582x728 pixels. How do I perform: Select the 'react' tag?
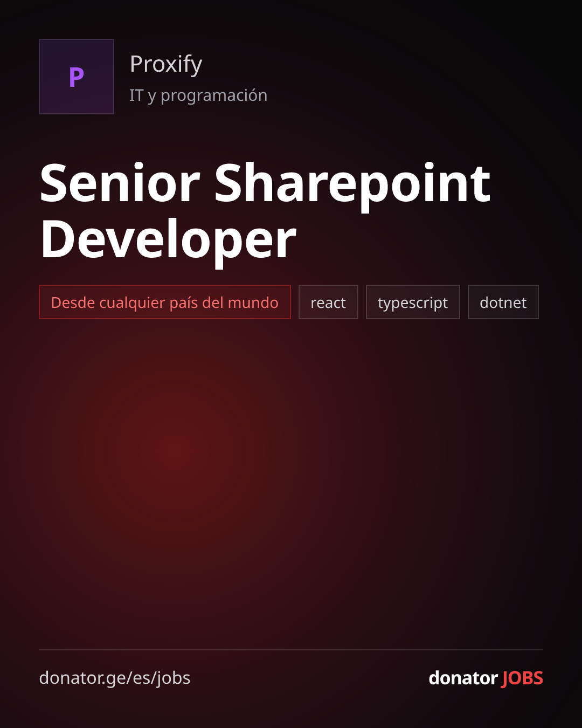click(x=328, y=302)
